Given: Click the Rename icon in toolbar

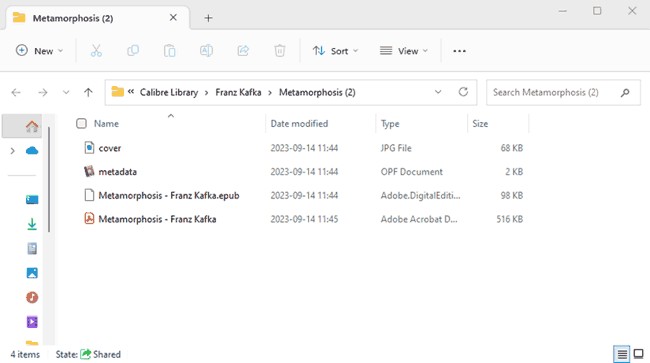Looking at the screenshot, I should click(x=206, y=51).
